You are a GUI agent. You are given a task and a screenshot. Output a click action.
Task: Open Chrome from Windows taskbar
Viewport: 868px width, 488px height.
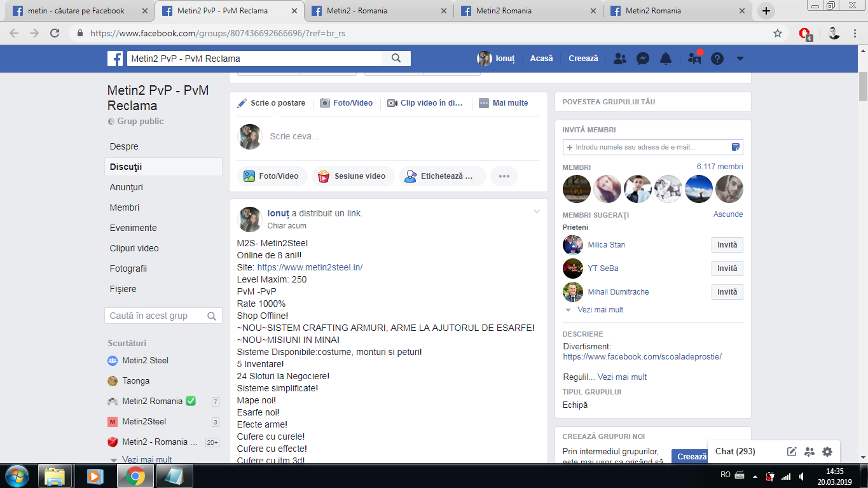(x=134, y=476)
